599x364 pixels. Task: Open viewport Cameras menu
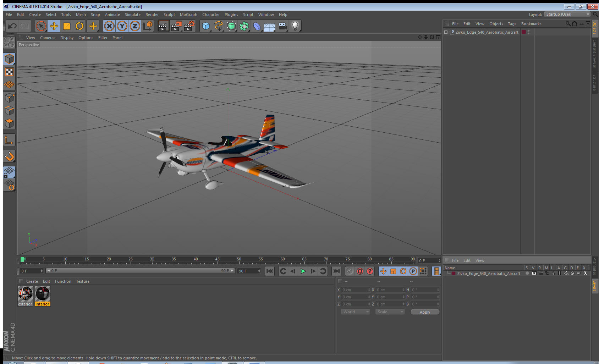coord(48,38)
